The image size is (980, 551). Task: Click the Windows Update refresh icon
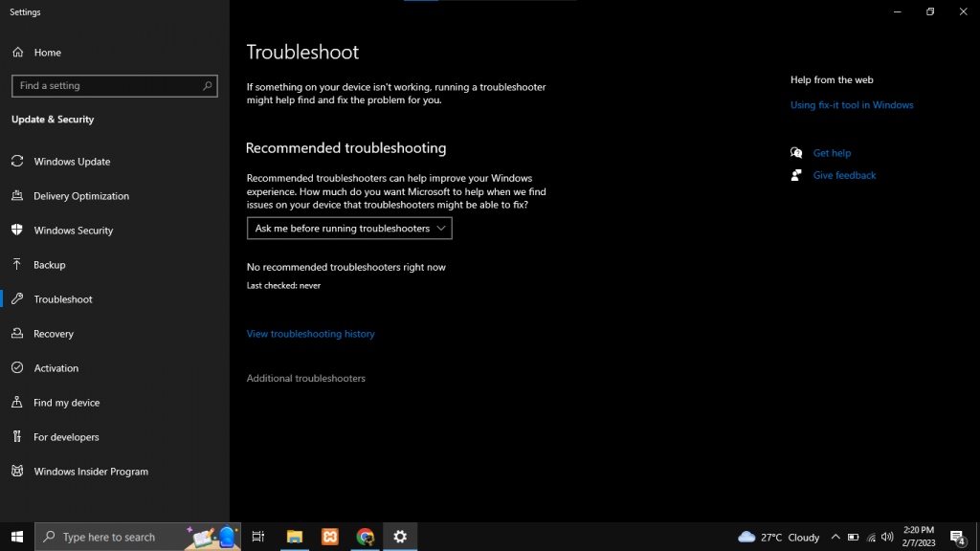tap(17, 161)
